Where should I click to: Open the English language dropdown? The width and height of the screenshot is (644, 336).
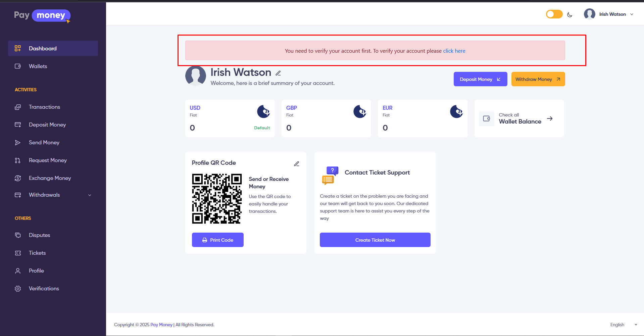623,325
